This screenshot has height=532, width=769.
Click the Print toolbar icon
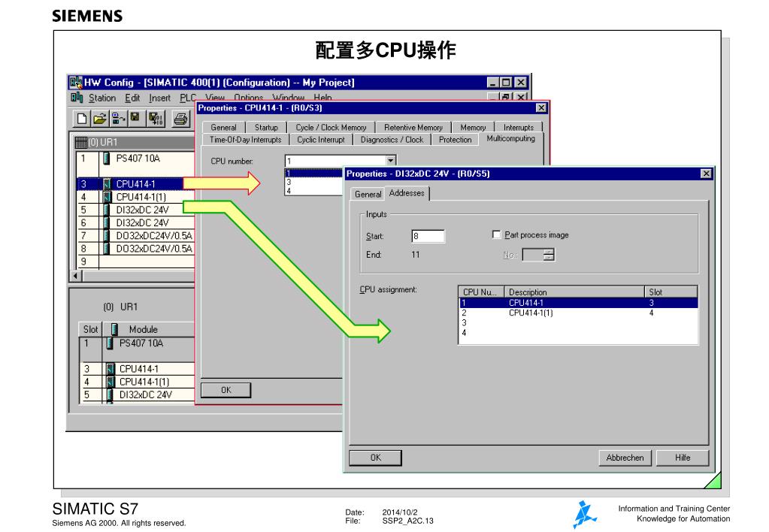[180, 119]
